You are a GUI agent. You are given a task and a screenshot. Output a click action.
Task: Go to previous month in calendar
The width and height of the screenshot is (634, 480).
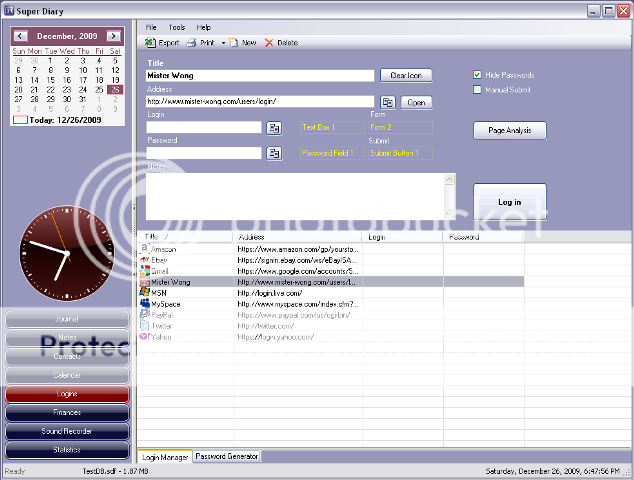click(21, 36)
